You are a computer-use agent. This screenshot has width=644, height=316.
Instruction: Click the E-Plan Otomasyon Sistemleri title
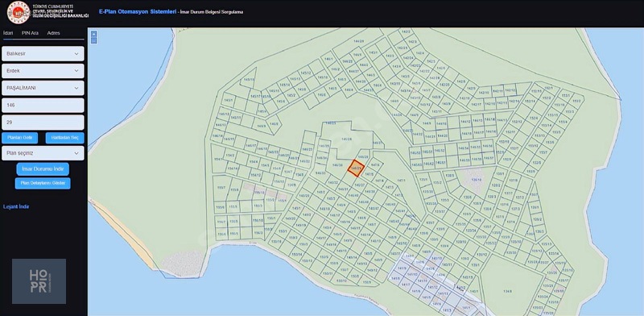[138, 11]
